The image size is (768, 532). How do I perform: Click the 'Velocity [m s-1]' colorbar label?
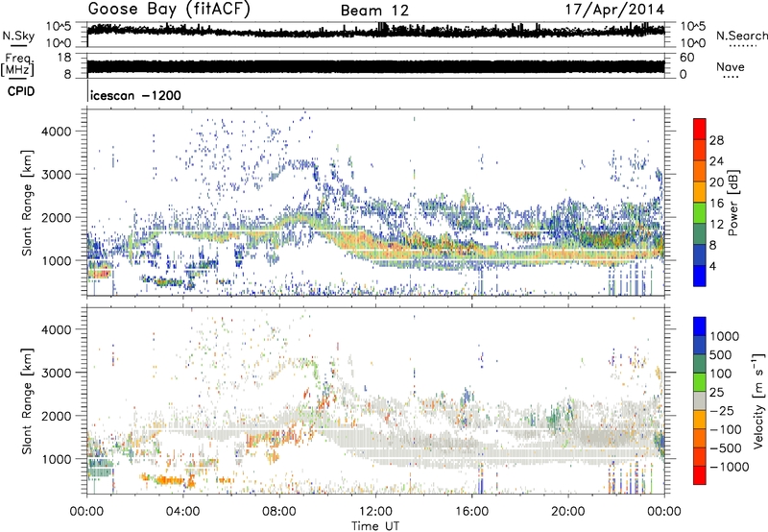(x=758, y=400)
